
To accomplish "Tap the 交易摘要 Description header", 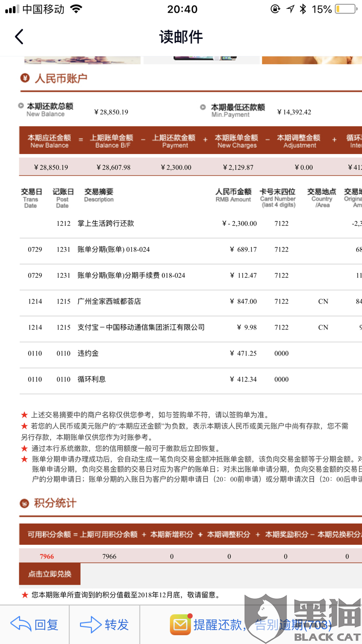I will pyautogui.click(x=99, y=195).
